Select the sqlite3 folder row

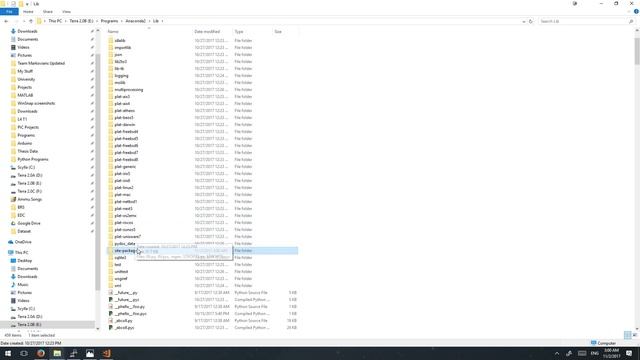(202, 258)
